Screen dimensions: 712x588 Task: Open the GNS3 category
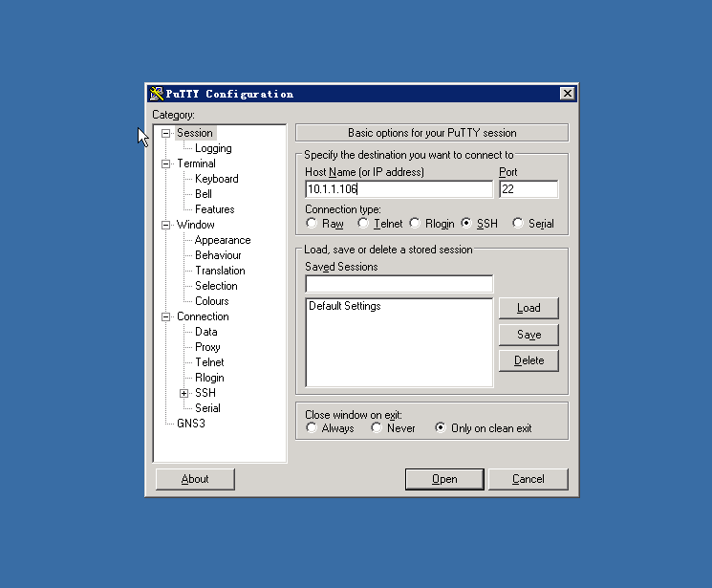point(191,424)
